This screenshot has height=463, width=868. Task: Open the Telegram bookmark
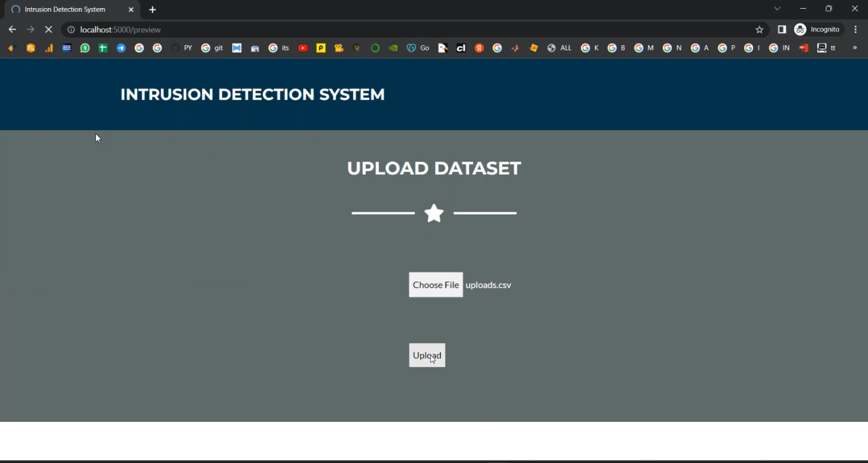coord(121,48)
